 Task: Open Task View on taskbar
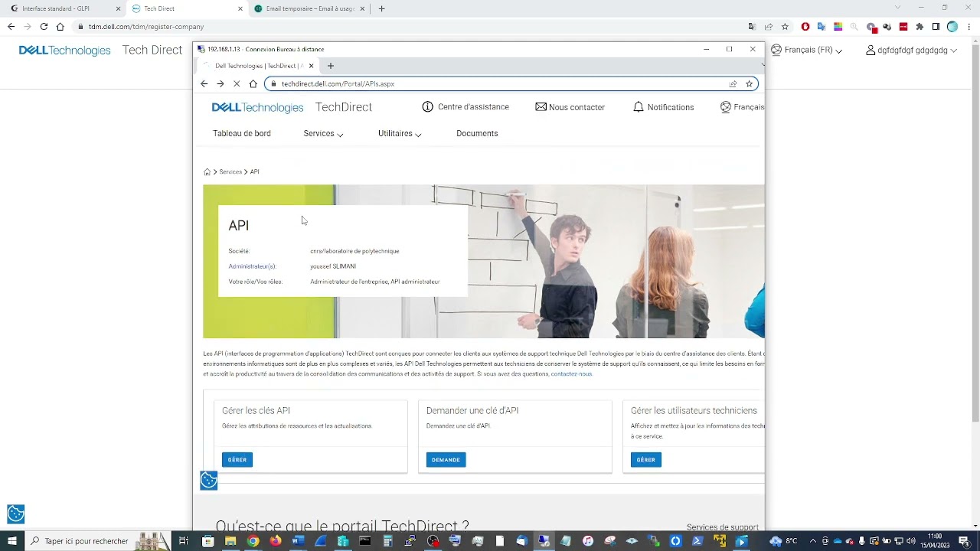(x=184, y=541)
